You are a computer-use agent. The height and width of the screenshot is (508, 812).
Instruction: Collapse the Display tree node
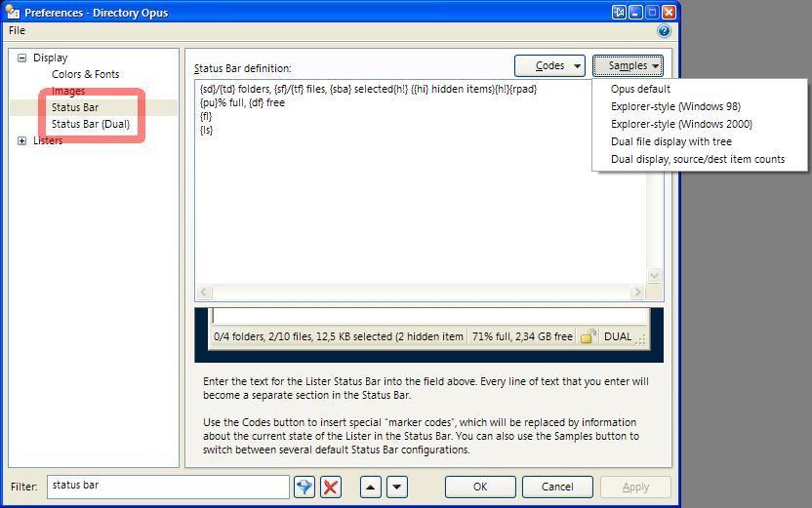click(x=21, y=58)
